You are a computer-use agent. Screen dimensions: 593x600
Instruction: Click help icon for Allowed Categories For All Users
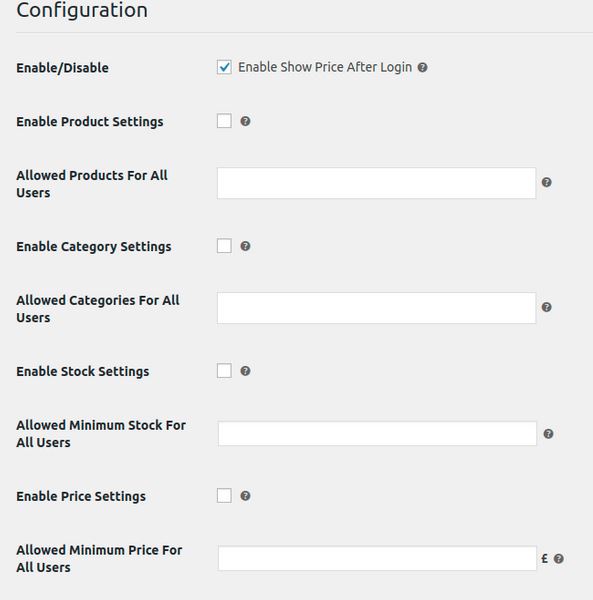click(547, 307)
